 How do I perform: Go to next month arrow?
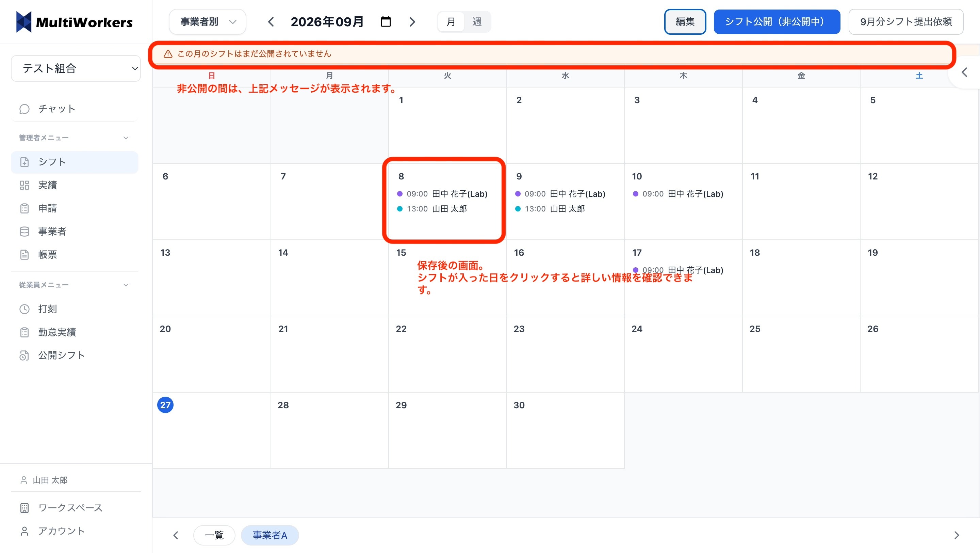(412, 22)
